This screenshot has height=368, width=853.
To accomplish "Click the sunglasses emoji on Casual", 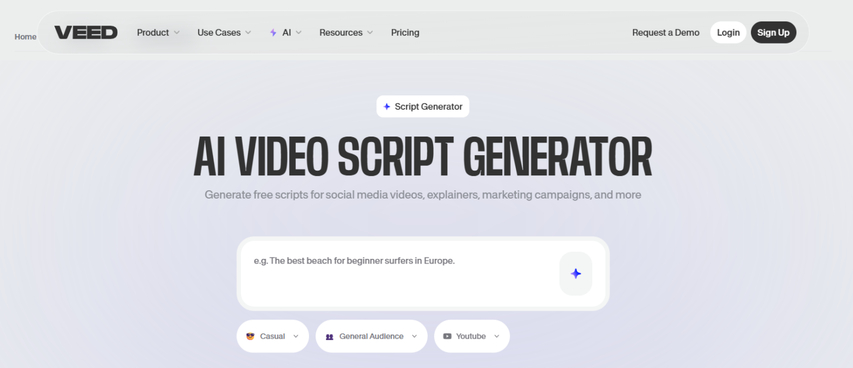I will tap(250, 336).
